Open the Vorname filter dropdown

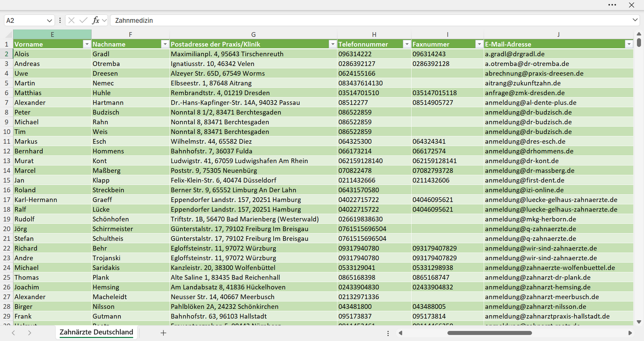point(86,44)
